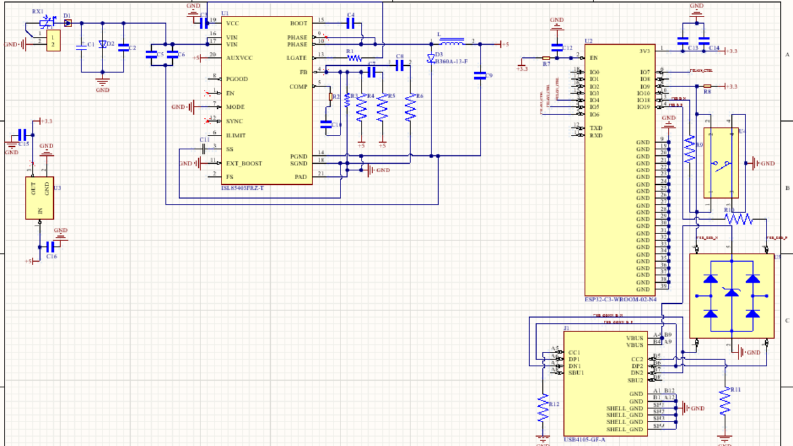Image resolution: width=793 pixels, height=446 pixels.
Task: Select capacitor C16
Action: point(50,247)
